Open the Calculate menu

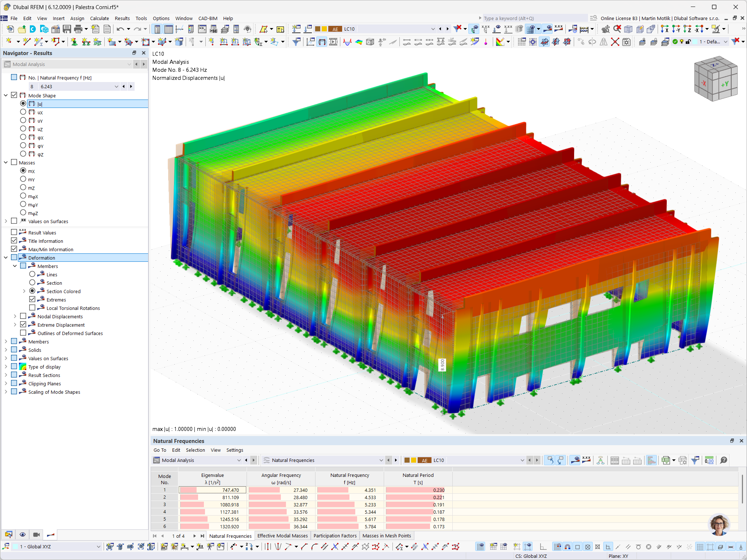tap(99, 18)
